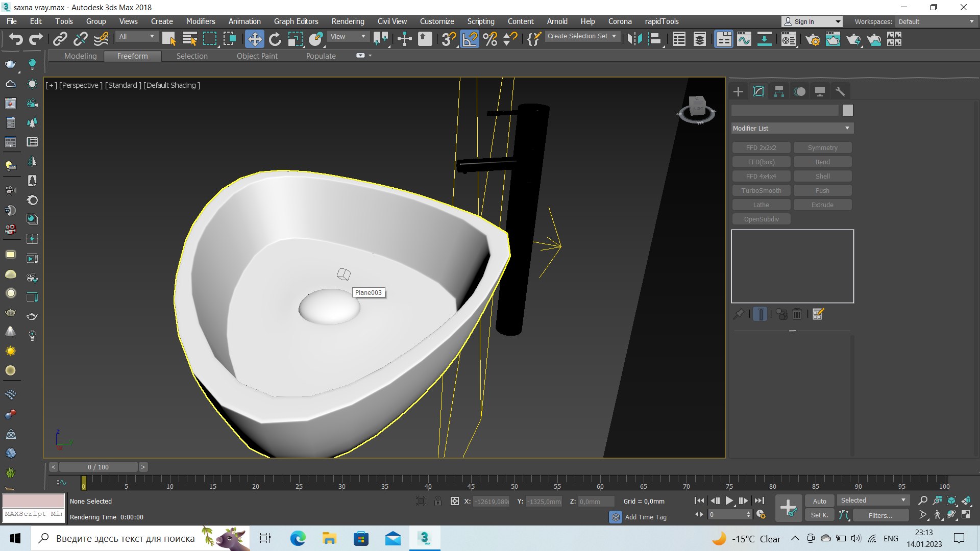980x551 pixels.
Task: Toggle Angle Snap on toolbar
Action: pyautogui.click(x=470, y=39)
